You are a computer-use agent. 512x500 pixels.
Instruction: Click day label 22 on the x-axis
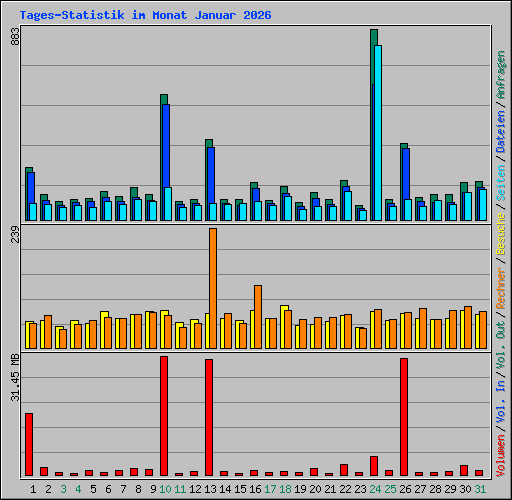[345, 489]
